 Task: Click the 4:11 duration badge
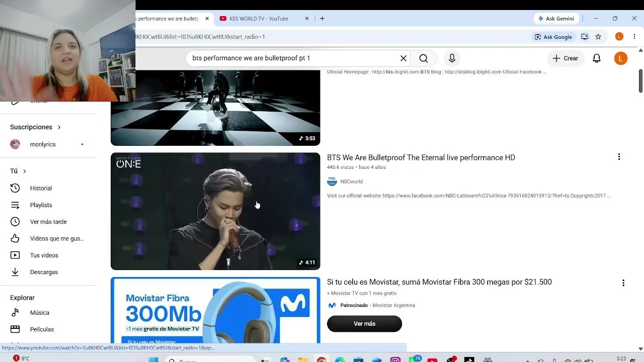coord(307,262)
